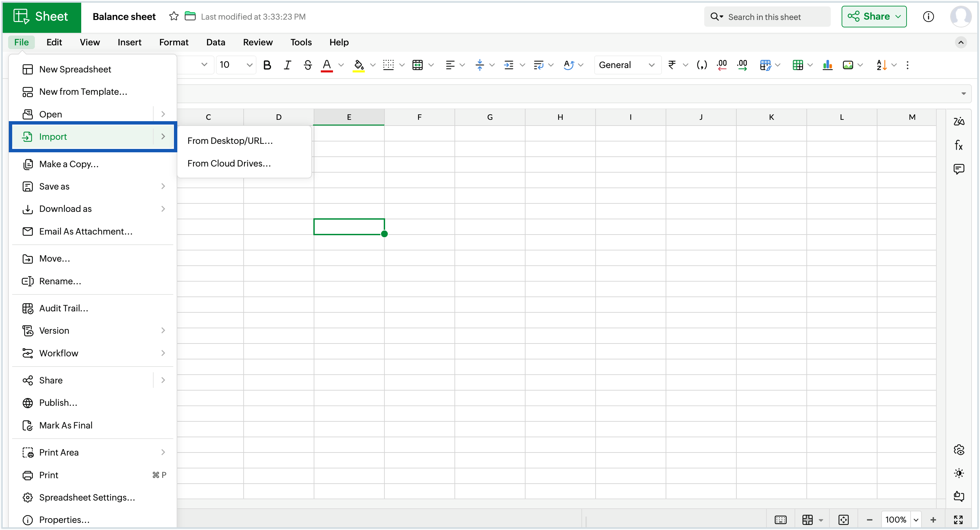Toggle dark mode from the sidebar
The image size is (980, 530).
click(x=959, y=473)
